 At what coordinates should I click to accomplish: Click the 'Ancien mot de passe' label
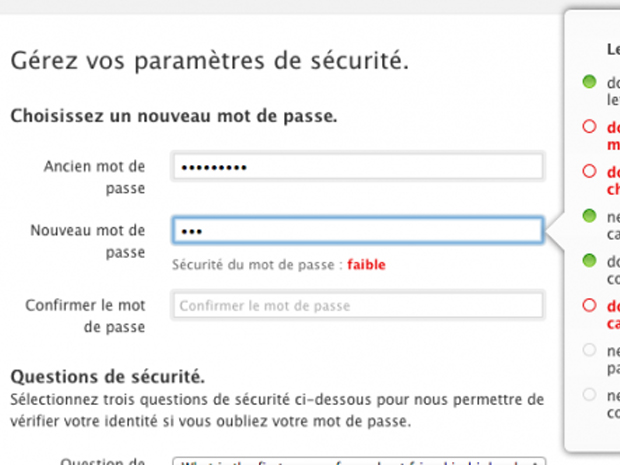pyautogui.click(x=96, y=176)
